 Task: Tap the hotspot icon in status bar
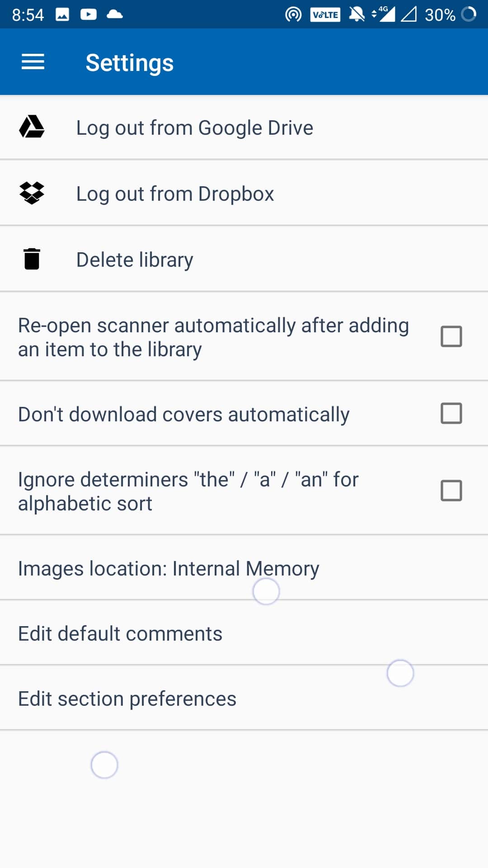click(x=293, y=14)
